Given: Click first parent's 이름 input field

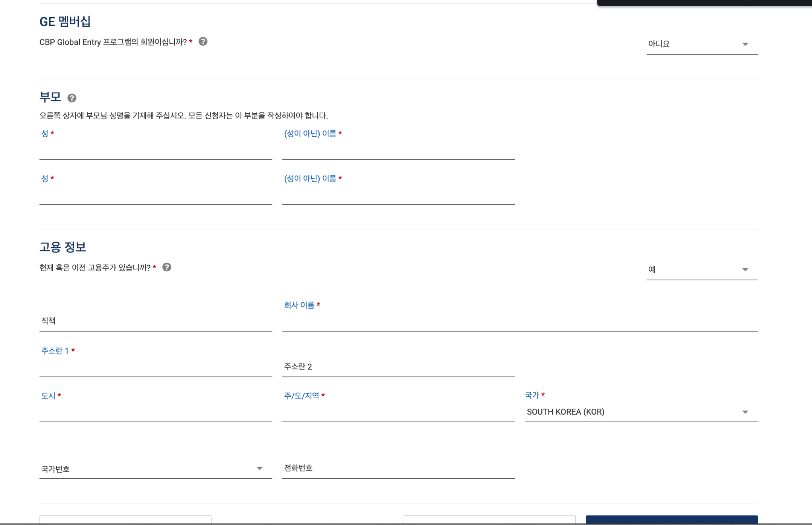Looking at the screenshot, I should 398,151.
